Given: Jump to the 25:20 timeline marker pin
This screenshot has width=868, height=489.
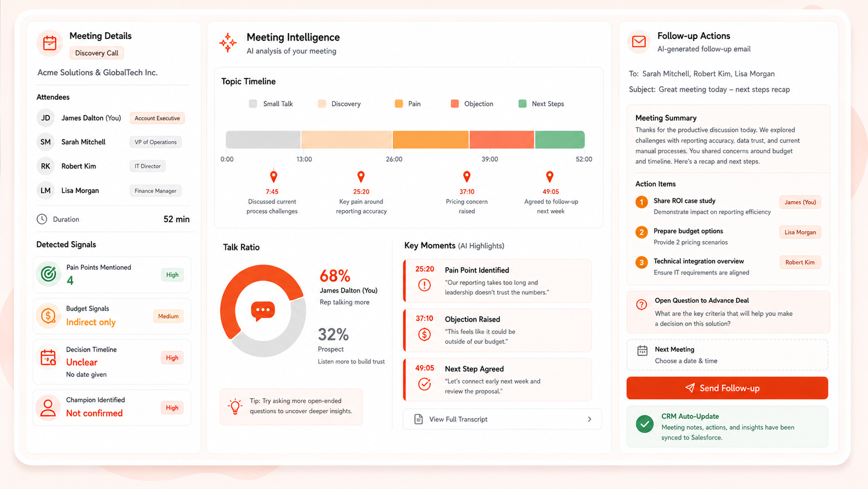Looking at the screenshot, I should (361, 177).
